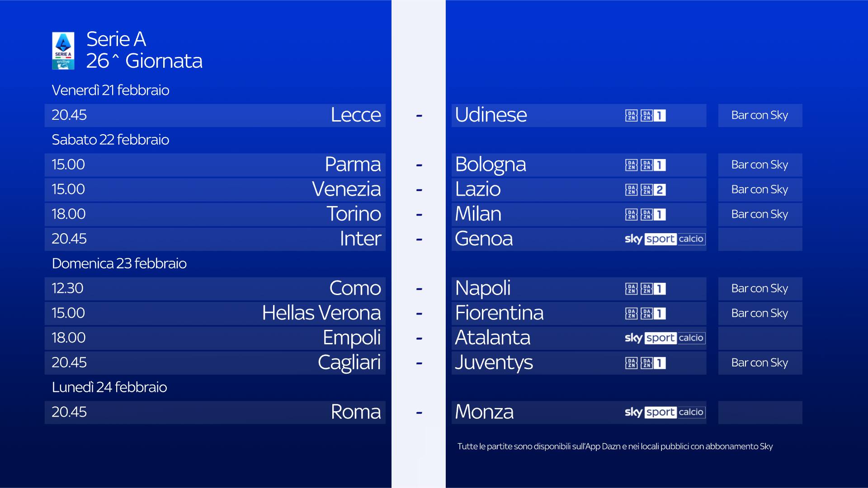868x488 pixels.
Task: Select the Domenica 23 febbraio heading
Action: pyautogui.click(x=119, y=263)
